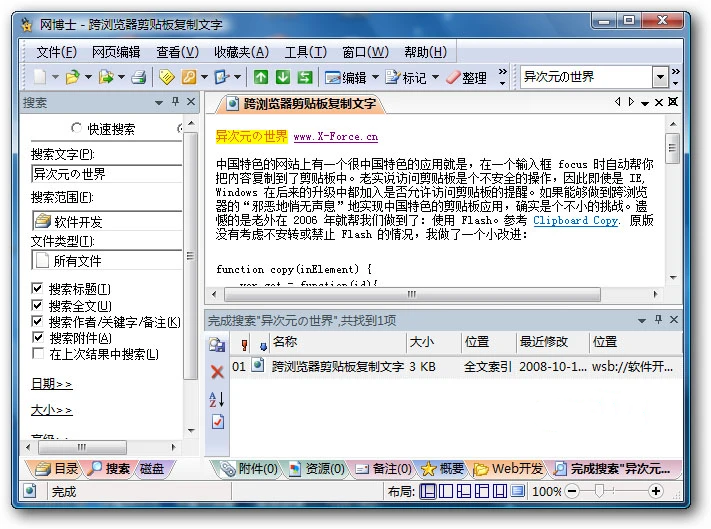
Task: Toggle the 搜索全文(U) checkbox
Action: pyautogui.click(x=38, y=305)
